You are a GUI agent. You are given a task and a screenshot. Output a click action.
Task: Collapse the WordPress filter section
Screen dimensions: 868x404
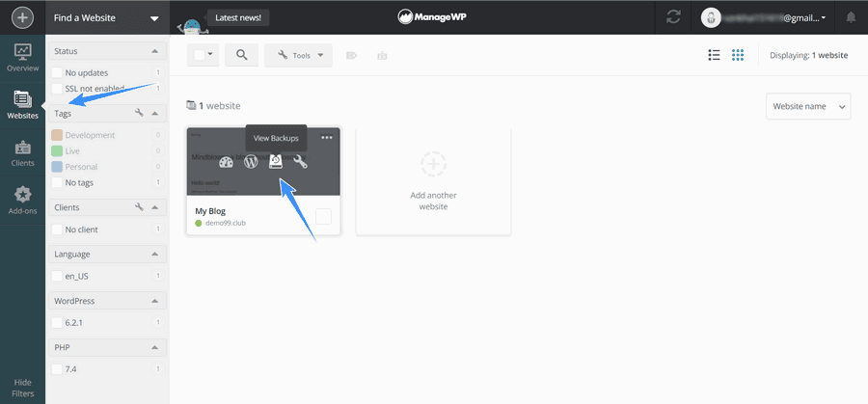(x=155, y=301)
